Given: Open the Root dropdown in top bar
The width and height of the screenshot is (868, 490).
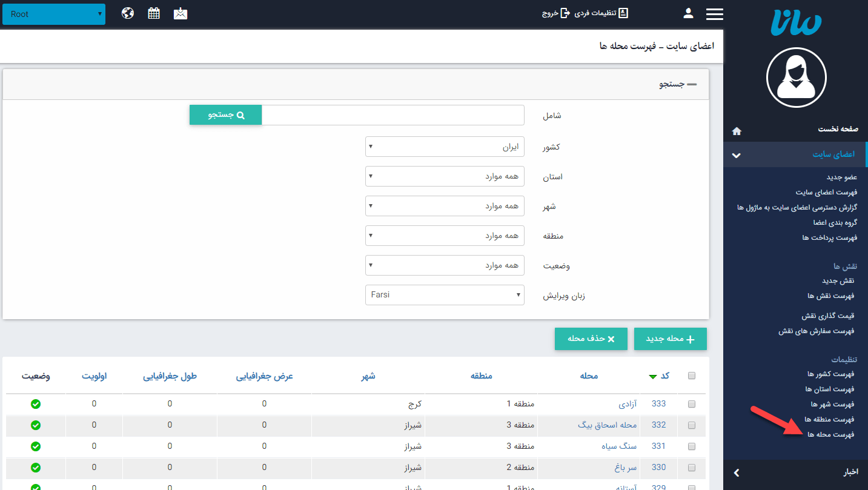Looking at the screenshot, I should (54, 14).
